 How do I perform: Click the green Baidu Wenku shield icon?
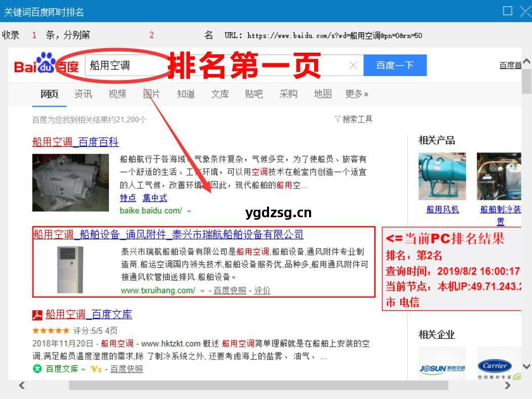pos(37,369)
